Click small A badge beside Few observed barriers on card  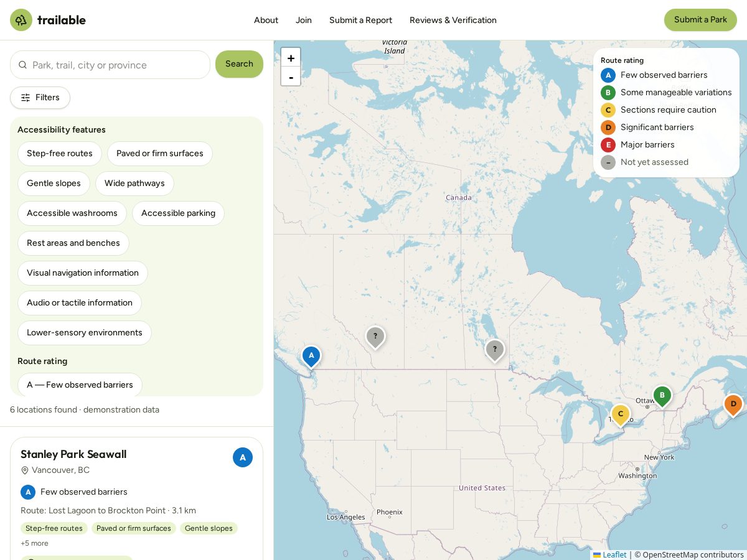tap(28, 492)
